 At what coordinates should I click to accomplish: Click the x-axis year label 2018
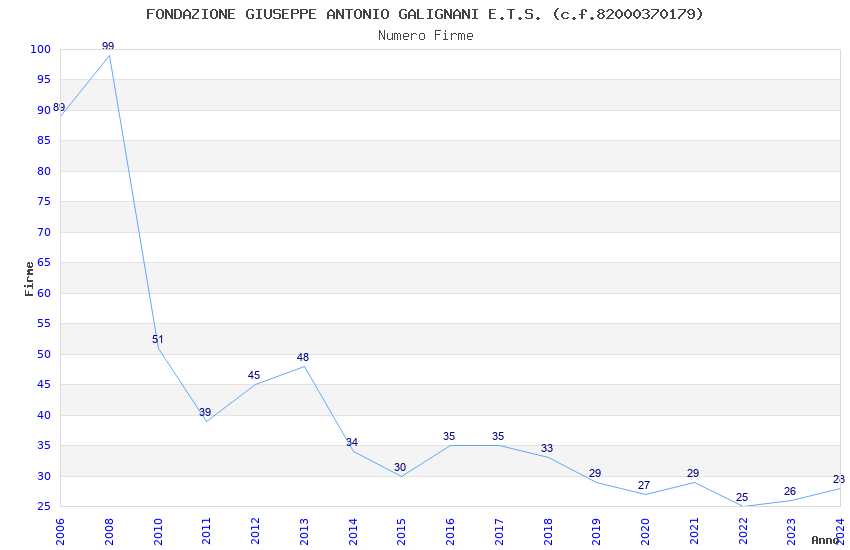(548, 532)
